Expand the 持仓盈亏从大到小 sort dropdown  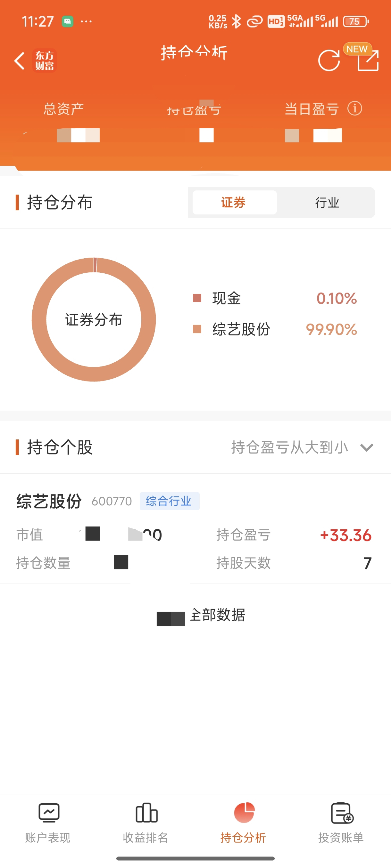302,447
